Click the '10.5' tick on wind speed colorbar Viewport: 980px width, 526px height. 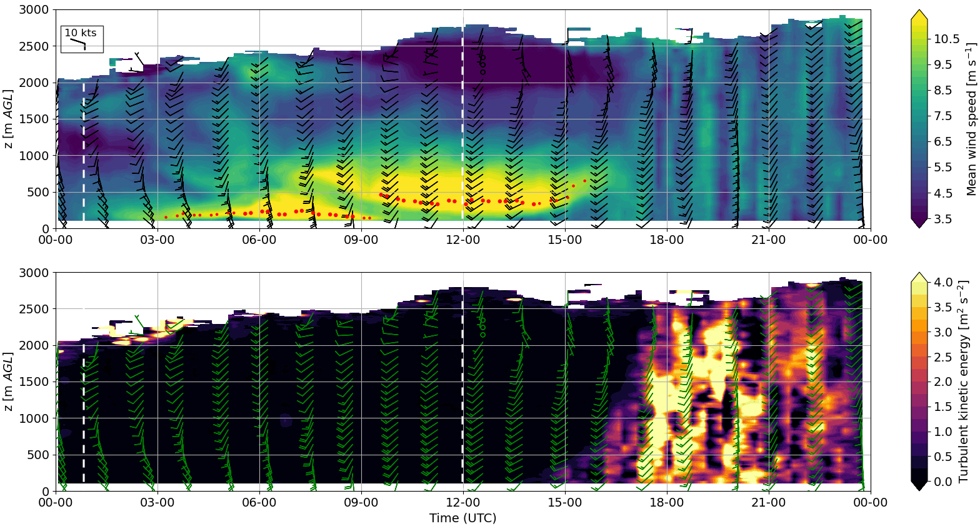tap(946, 39)
